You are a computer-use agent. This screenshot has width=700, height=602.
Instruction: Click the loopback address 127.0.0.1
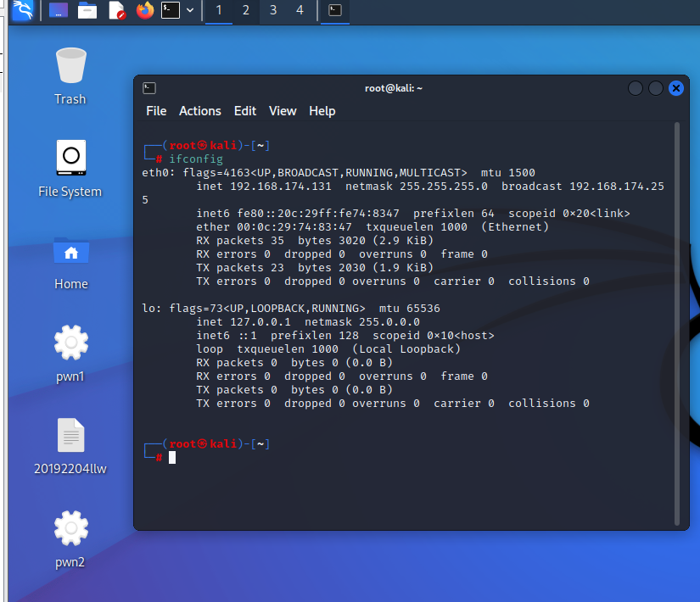pyautogui.click(x=260, y=322)
